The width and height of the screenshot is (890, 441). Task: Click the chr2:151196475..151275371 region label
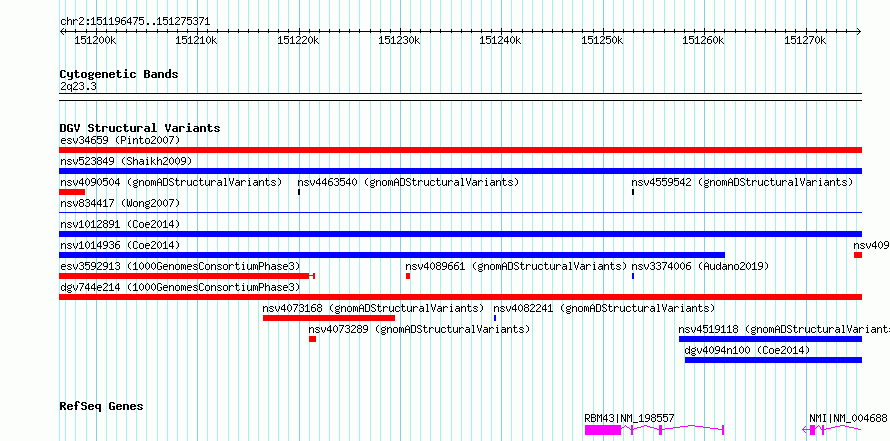point(135,22)
